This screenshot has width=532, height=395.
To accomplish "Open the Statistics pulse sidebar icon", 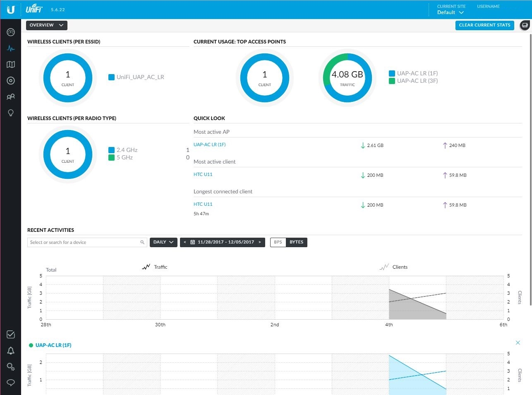I will pyautogui.click(x=11, y=48).
